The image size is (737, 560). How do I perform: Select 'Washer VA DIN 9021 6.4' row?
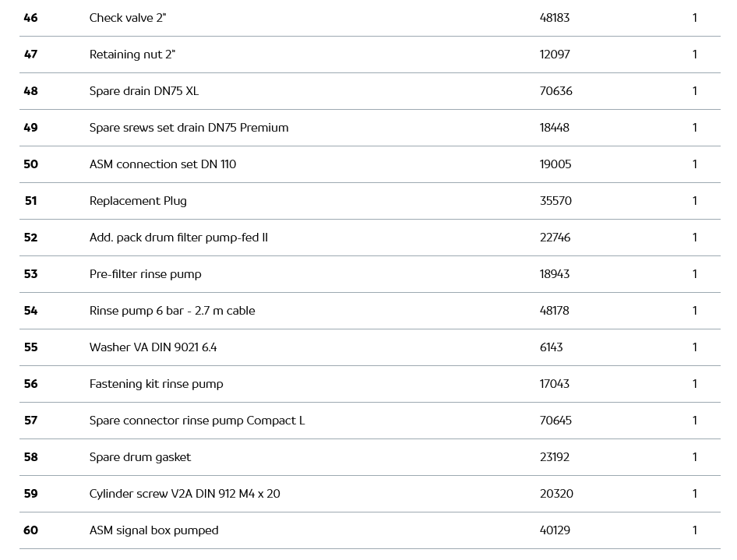pos(153,347)
